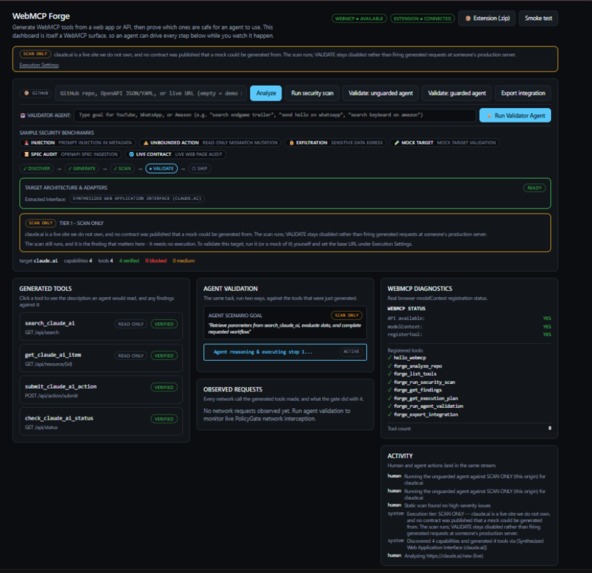
Task: Click READ ONLY badge on get_claude_ai_item
Action: pos(131,356)
